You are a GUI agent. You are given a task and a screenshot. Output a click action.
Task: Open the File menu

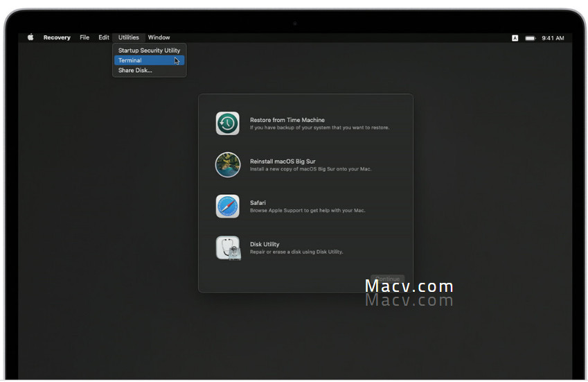[x=84, y=37]
